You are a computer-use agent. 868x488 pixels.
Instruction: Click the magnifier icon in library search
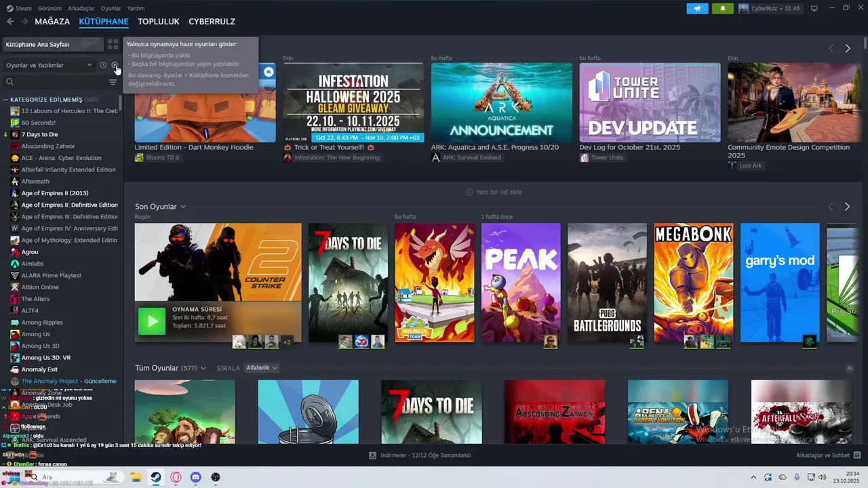[x=9, y=82]
